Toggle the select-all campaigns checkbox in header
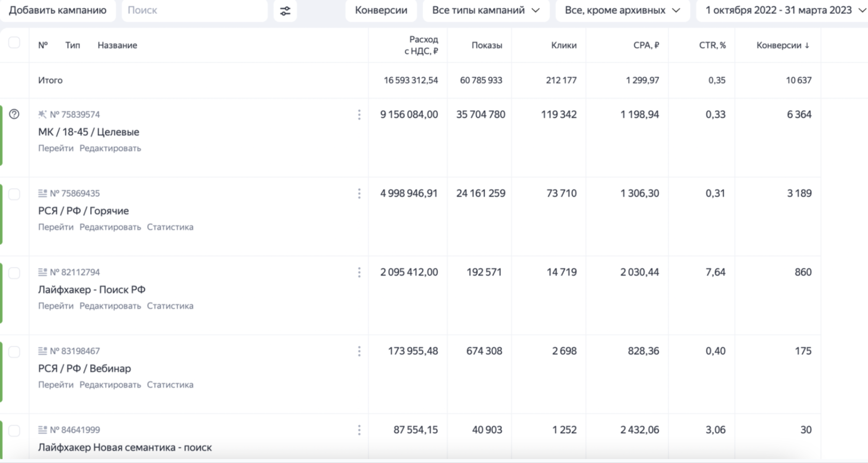 pyautogui.click(x=14, y=43)
